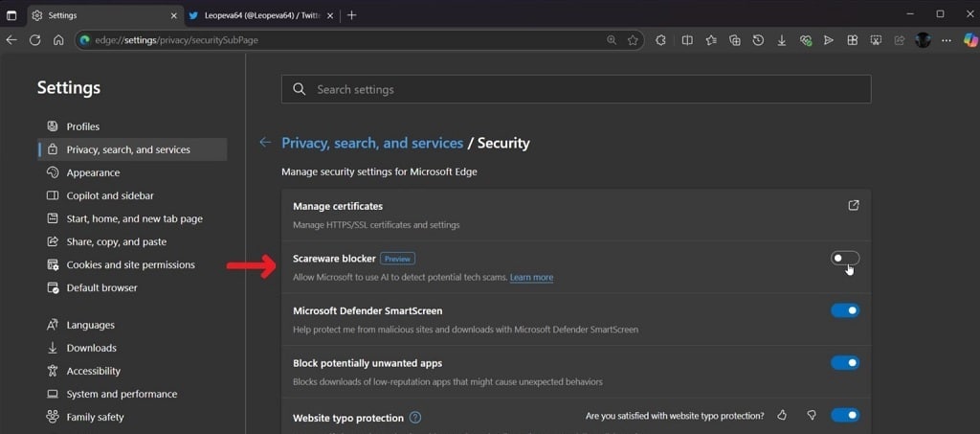The width and height of the screenshot is (980, 434).
Task: Click thumbs down for typo protection
Action: (812, 415)
